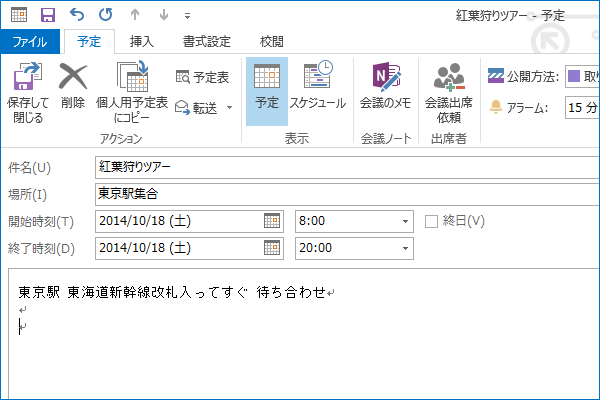Click the 転送 forward button
This screenshot has width=600, height=400.
click(197, 108)
